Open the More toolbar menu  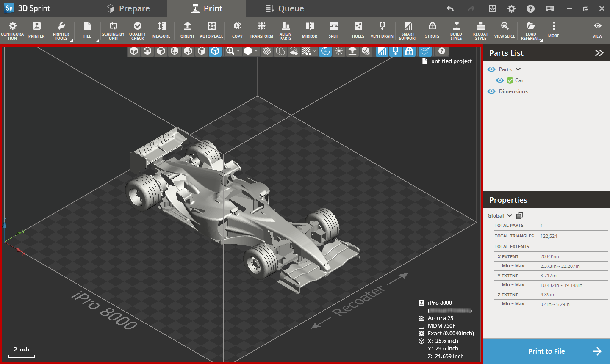coord(553,30)
